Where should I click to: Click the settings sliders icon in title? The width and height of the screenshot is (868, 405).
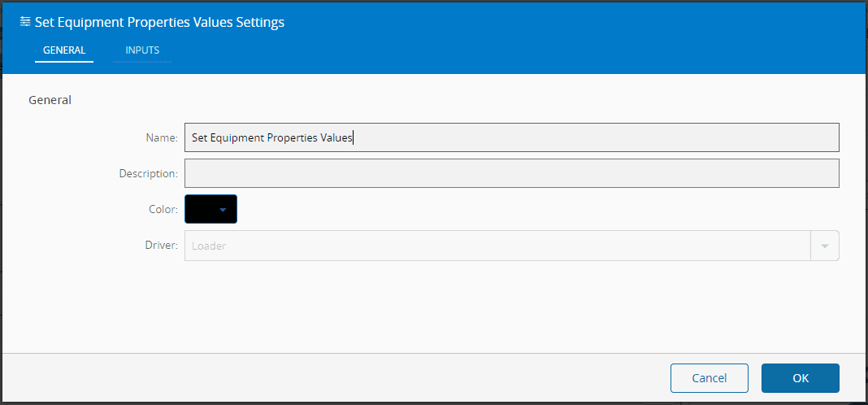(x=26, y=22)
